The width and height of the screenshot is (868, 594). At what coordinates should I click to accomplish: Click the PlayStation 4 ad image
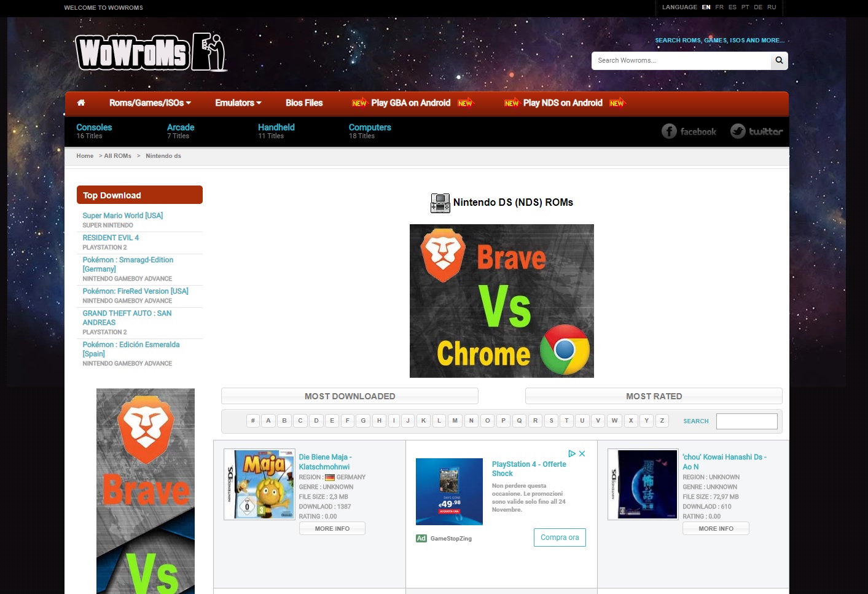pos(449,491)
